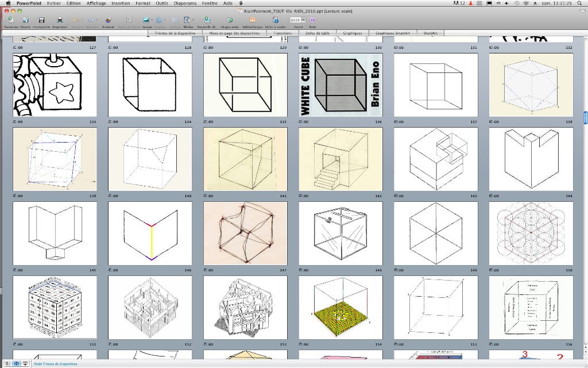Open the Diaporama menu in the menu bar
The height and width of the screenshot is (368, 588).
point(185,3)
